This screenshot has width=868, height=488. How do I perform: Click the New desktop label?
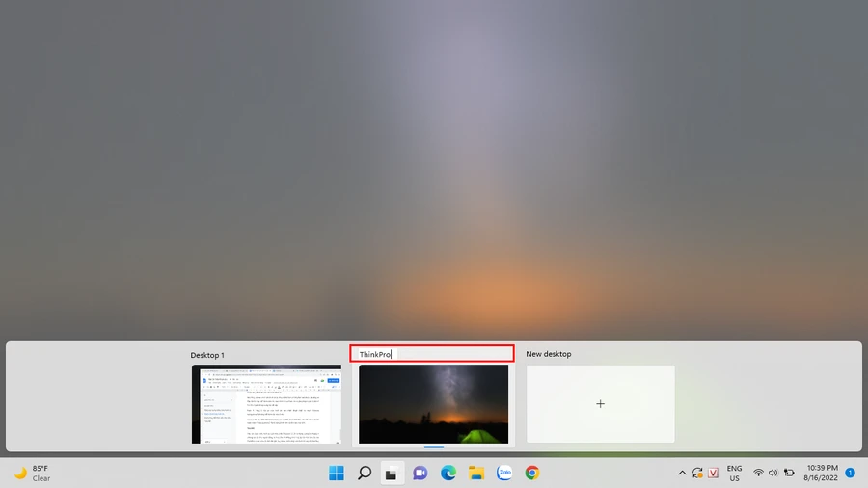tap(549, 354)
